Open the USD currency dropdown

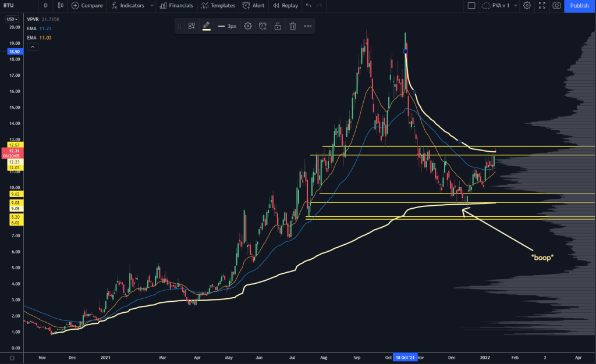click(12, 19)
